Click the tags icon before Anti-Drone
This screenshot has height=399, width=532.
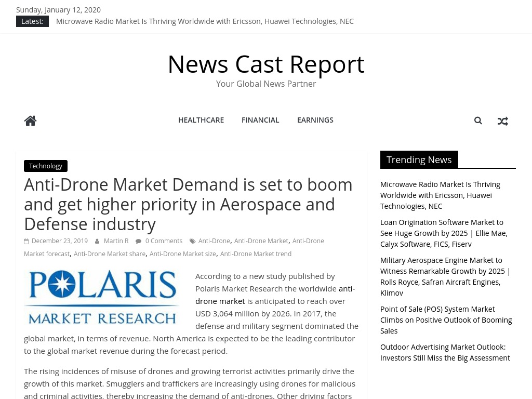pos(192,241)
